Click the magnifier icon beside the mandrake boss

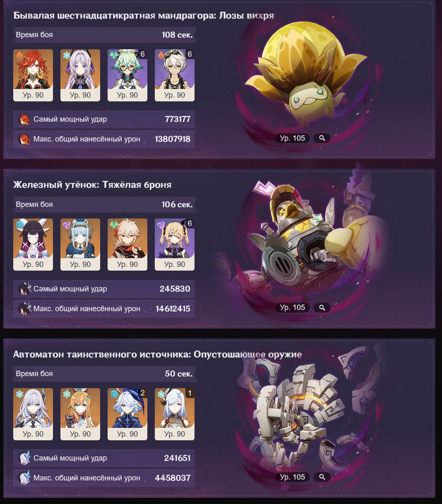322,138
